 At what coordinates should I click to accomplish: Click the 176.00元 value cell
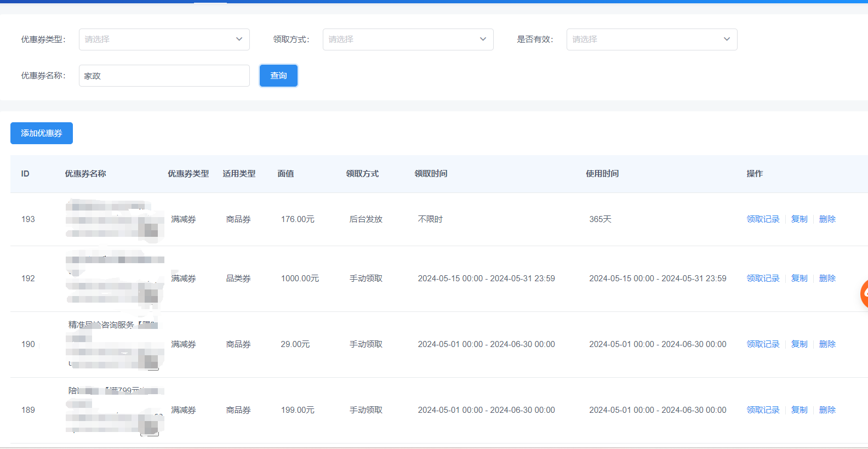click(298, 219)
